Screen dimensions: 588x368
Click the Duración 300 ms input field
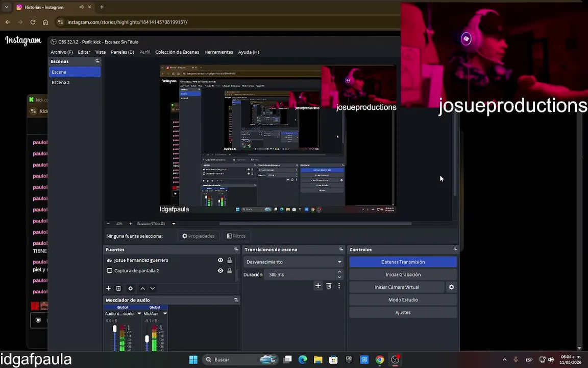[300, 274]
